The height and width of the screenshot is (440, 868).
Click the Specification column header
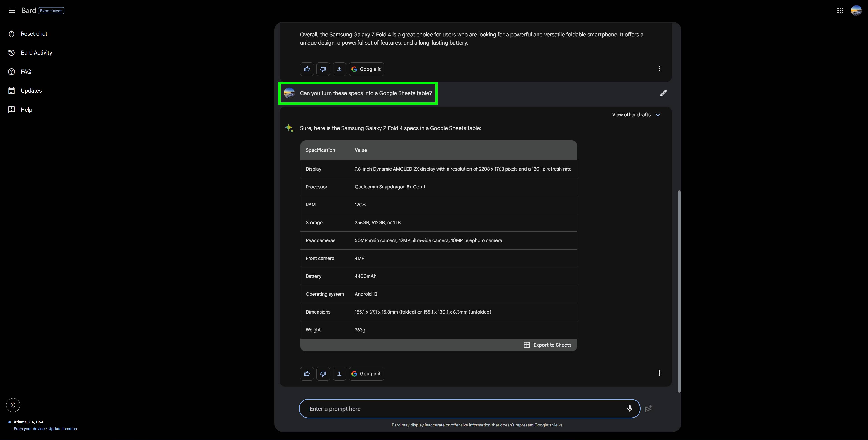[x=320, y=150]
